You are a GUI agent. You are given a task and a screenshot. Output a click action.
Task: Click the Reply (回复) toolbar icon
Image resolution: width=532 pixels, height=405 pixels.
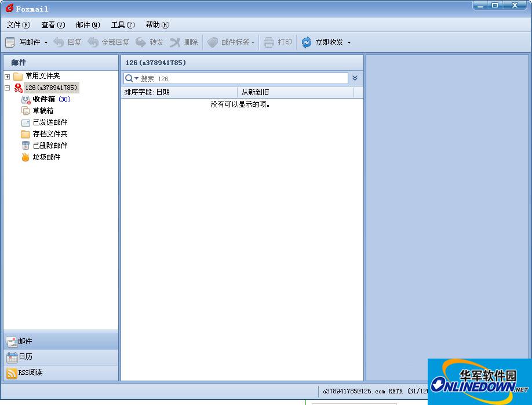(x=59, y=42)
